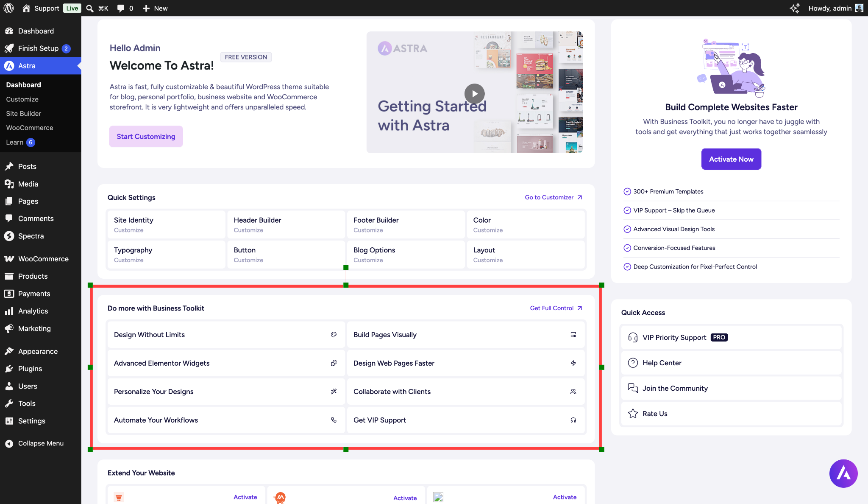Screen dimensions: 868x504
Task: Click the AI sparkle icon in admin bar
Action: tap(795, 8)
